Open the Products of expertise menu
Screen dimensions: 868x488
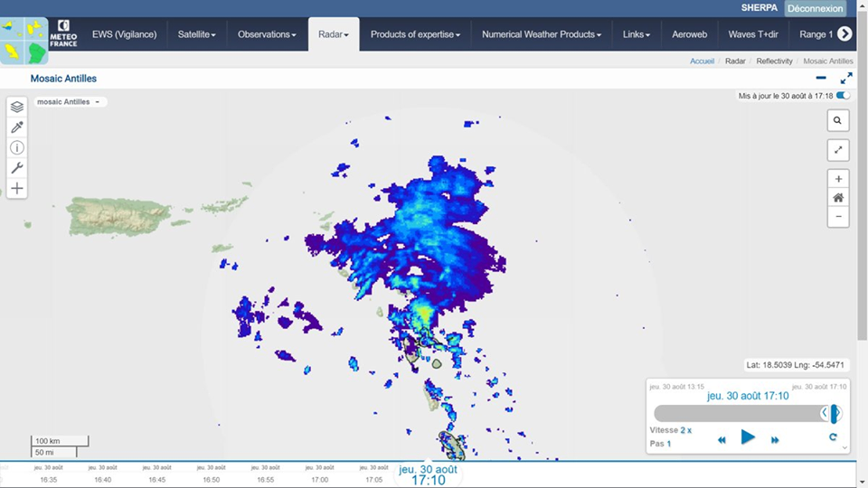415,34
